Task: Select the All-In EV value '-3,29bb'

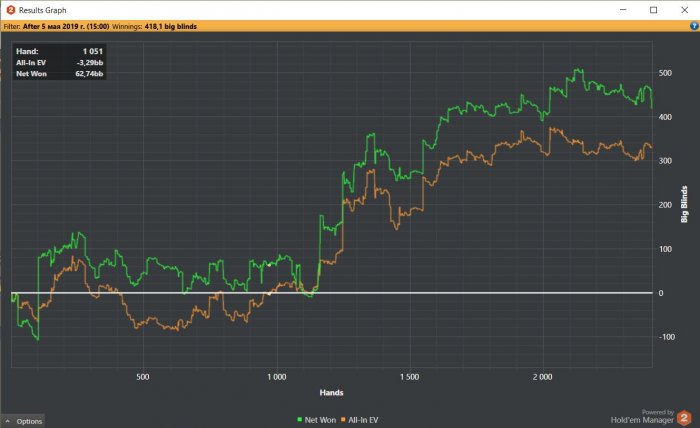Action: 90,62
